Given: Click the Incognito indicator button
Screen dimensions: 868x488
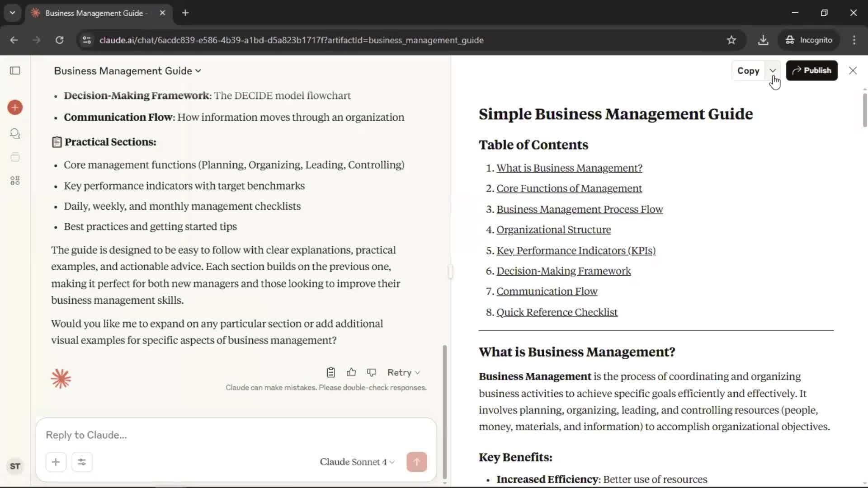Looking at the screenshot, I should 809,40.
